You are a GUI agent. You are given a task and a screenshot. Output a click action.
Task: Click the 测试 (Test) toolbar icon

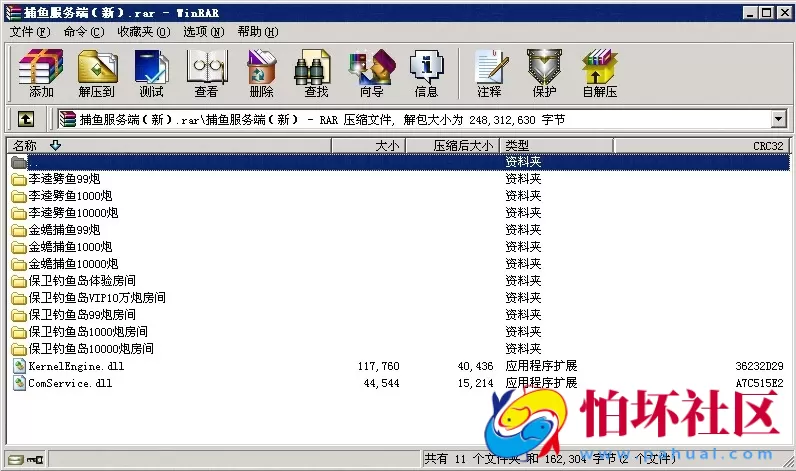click(x=151, y=66)
